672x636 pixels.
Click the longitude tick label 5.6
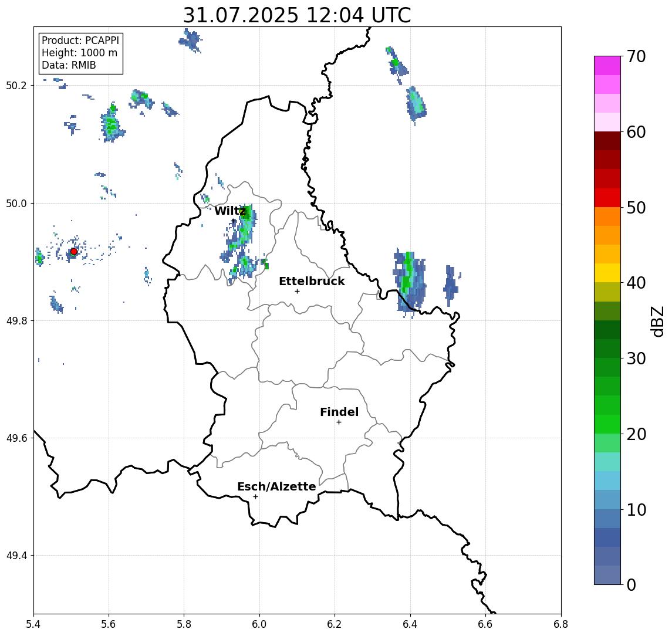pos(109,624)
